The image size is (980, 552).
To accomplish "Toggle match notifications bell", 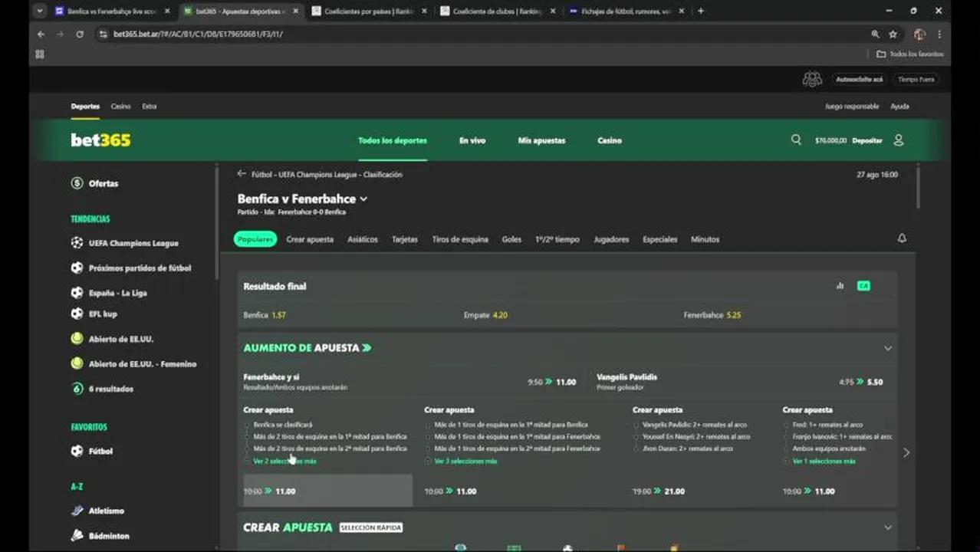I will pyautogui.click(x=902, y=238).
